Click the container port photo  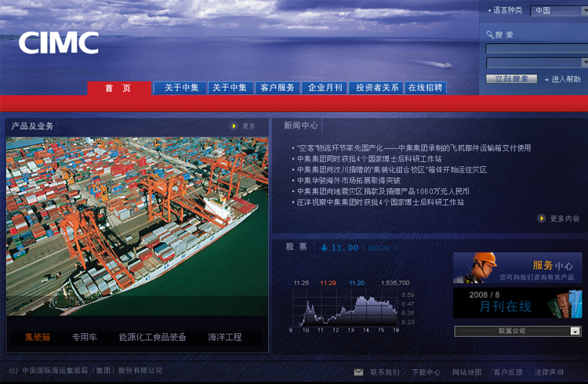pos(137,226)
